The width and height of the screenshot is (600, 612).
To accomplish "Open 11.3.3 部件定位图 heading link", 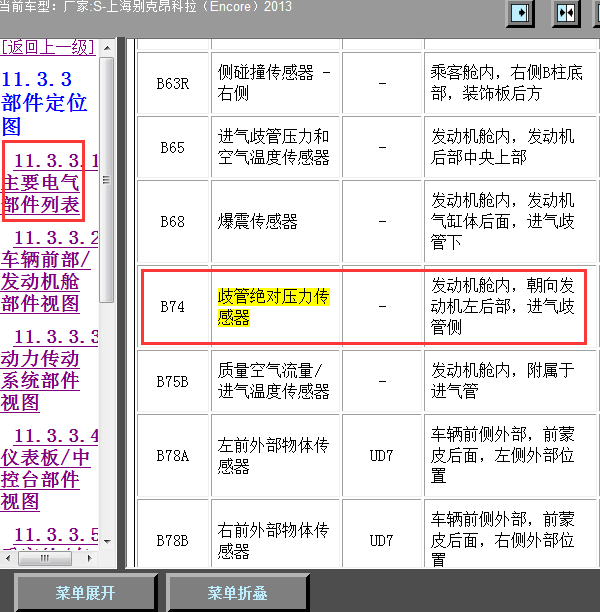I will 44,103.
